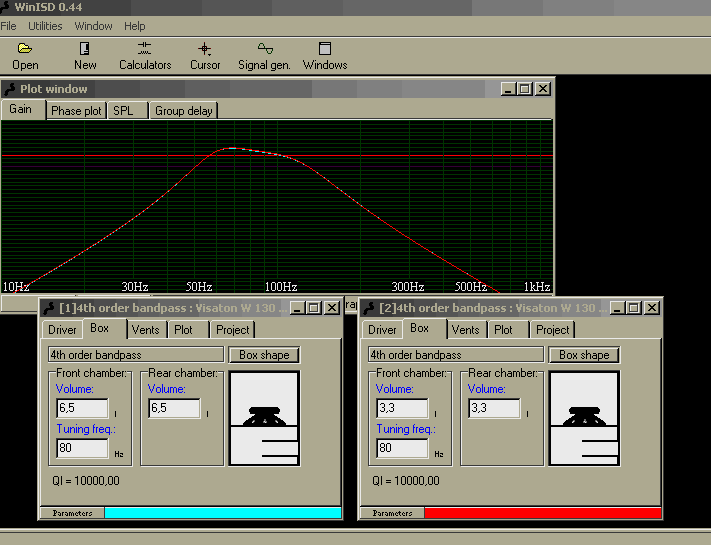Click Box shape button in project [2]
Screen dimensions: 711x545
584,355
